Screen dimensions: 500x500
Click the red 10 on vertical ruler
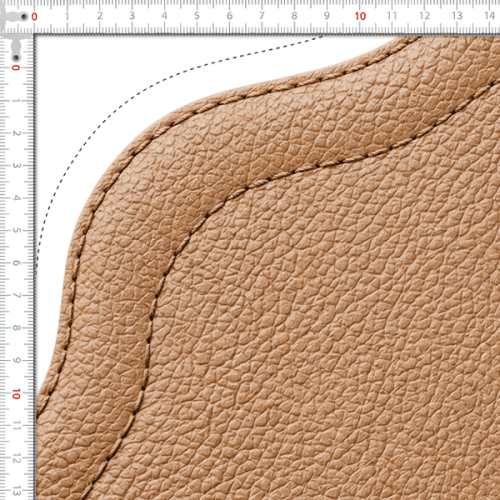[x=16, y=394]
